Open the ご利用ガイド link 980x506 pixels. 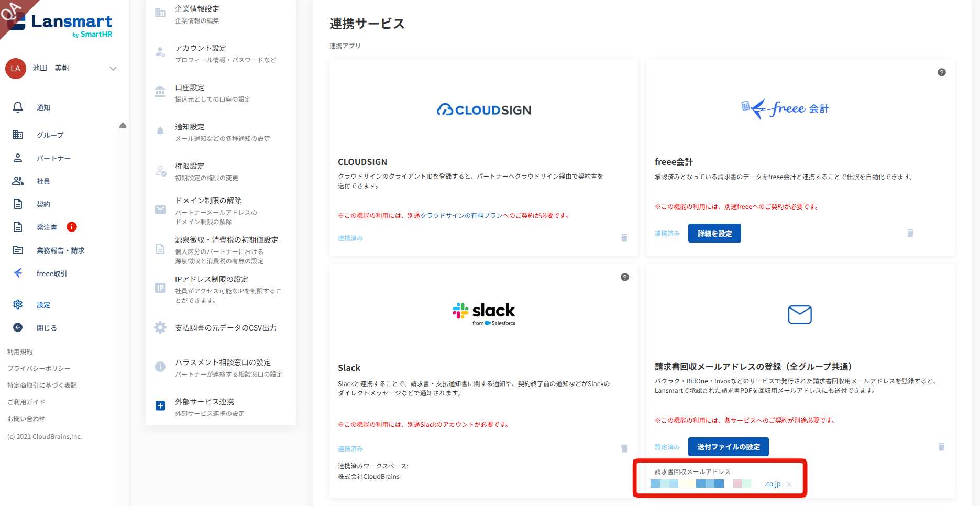coord(26,402)
